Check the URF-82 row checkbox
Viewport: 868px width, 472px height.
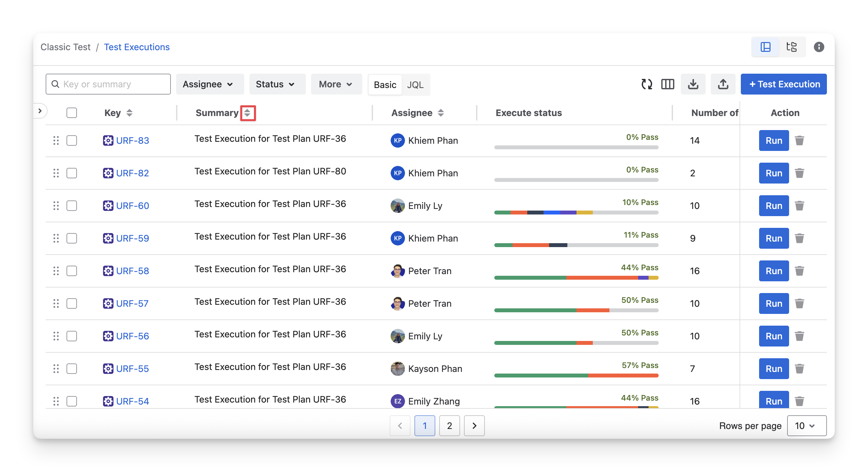(71, 173)
